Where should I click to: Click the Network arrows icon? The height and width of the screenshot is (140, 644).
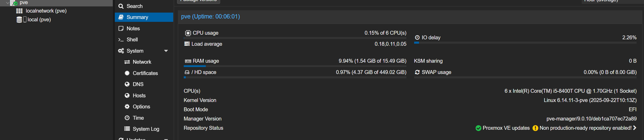click(127, 62)
